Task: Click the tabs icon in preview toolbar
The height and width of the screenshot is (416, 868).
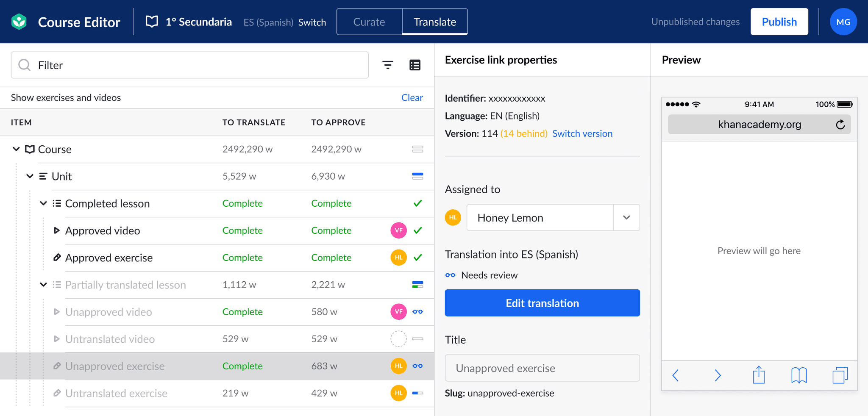Action: [x=840, y=375]
